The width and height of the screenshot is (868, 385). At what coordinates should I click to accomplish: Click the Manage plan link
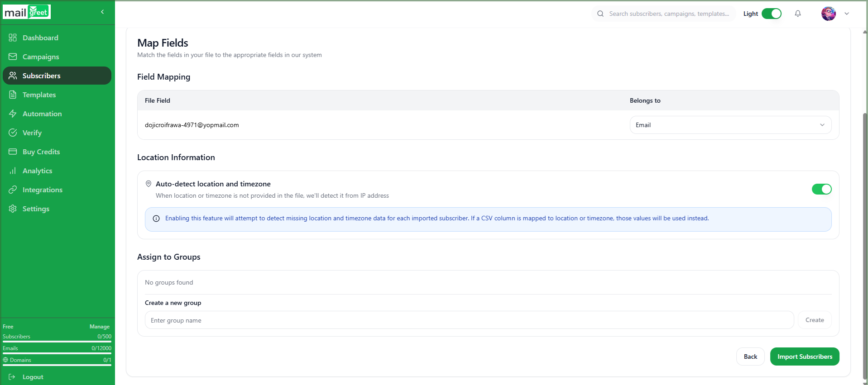[100, 327]
